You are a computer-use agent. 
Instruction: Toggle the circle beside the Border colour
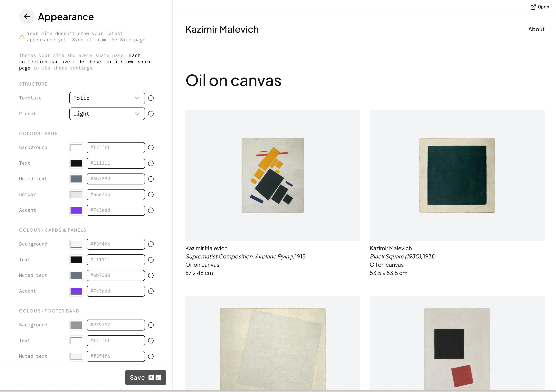151,195
